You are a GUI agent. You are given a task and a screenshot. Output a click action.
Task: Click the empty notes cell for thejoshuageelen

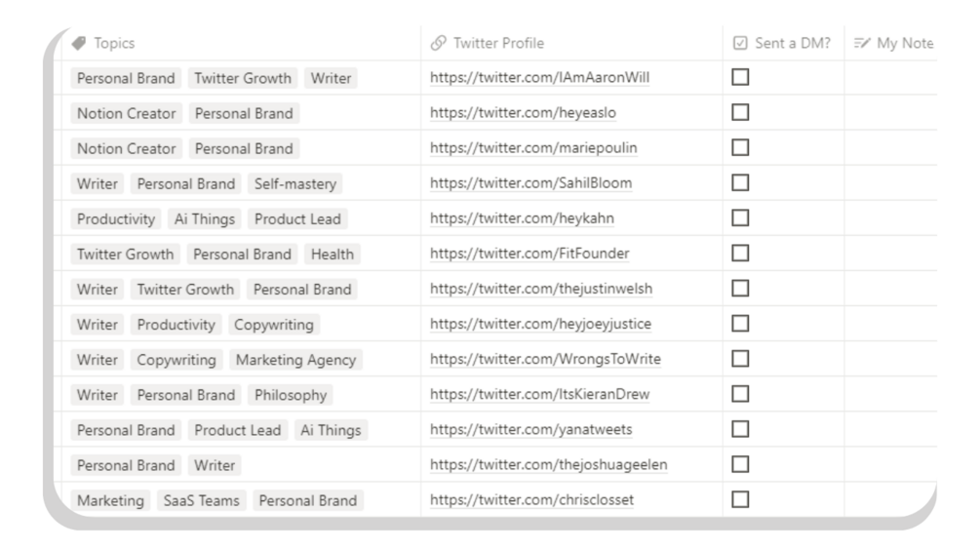887,465
